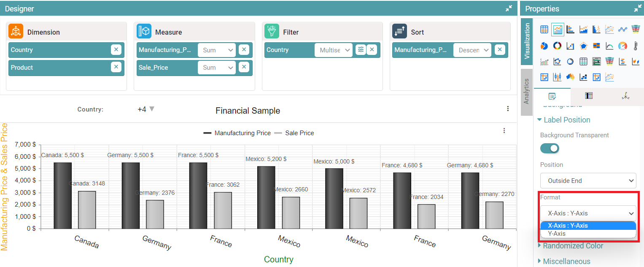The width and height of the screenshot is (644, 267).
Task: Select the candlestick chart icon
Action: [x=557, y=77]
